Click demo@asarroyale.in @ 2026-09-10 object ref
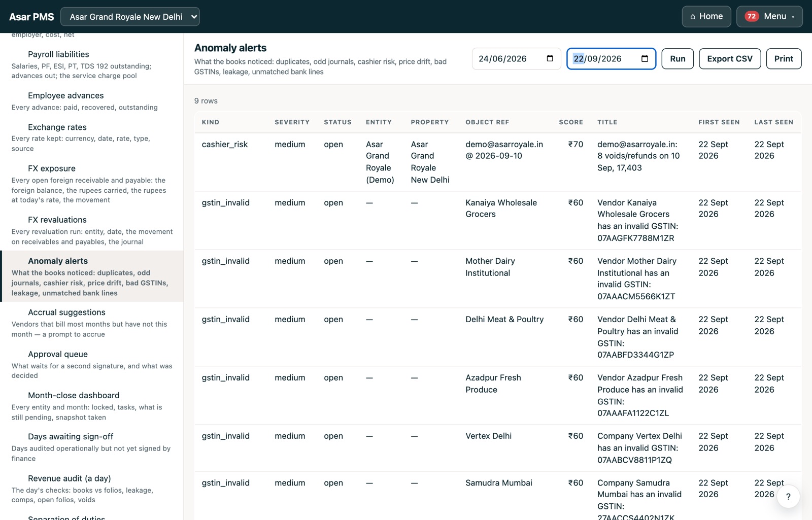Image resolution: width=812 pixels, height=520 pixels. click(x=504, y=150)
